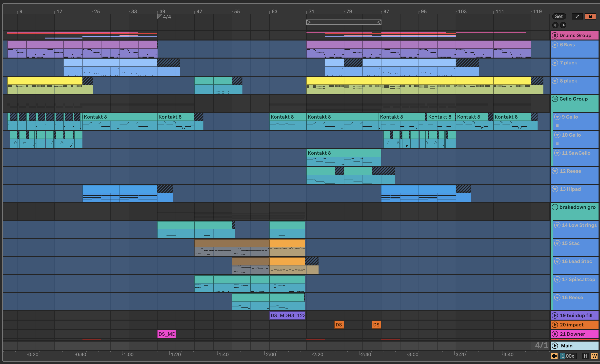
Task: Fold the Cello Group icon
Action: pyautogui.click(x=555, y=99)
